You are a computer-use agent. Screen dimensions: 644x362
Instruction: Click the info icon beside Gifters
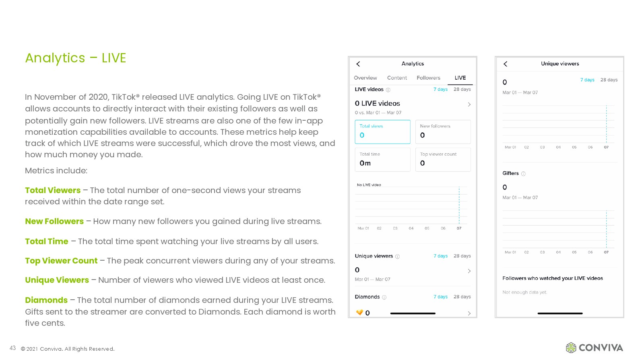click(523, 174)
